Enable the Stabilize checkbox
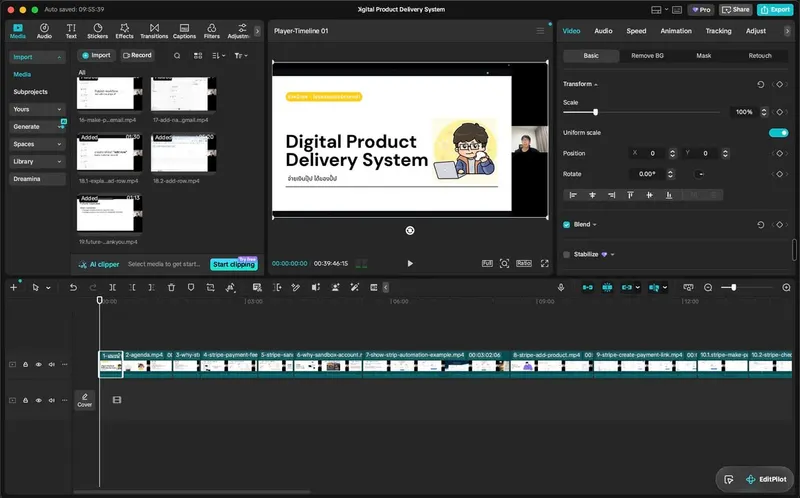The width and height of the screenshot is (800, 498). pos(566,254)
